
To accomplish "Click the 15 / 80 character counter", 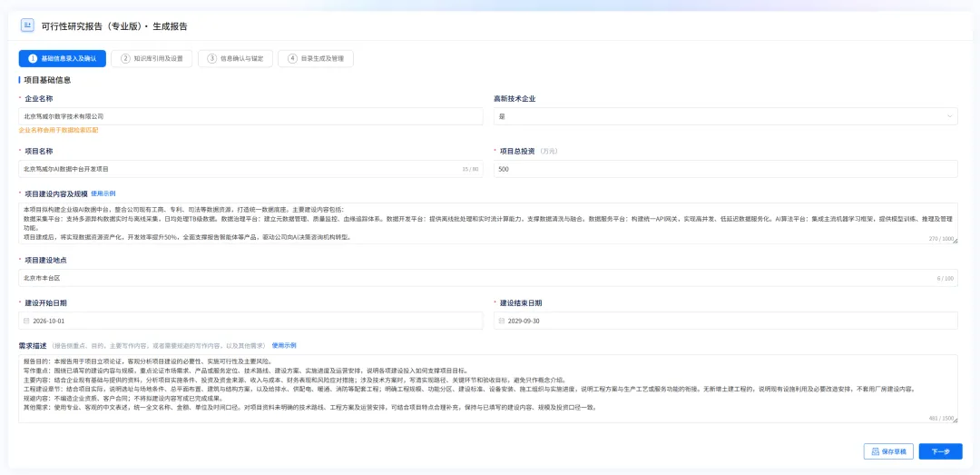I will [x=470, y=169].
